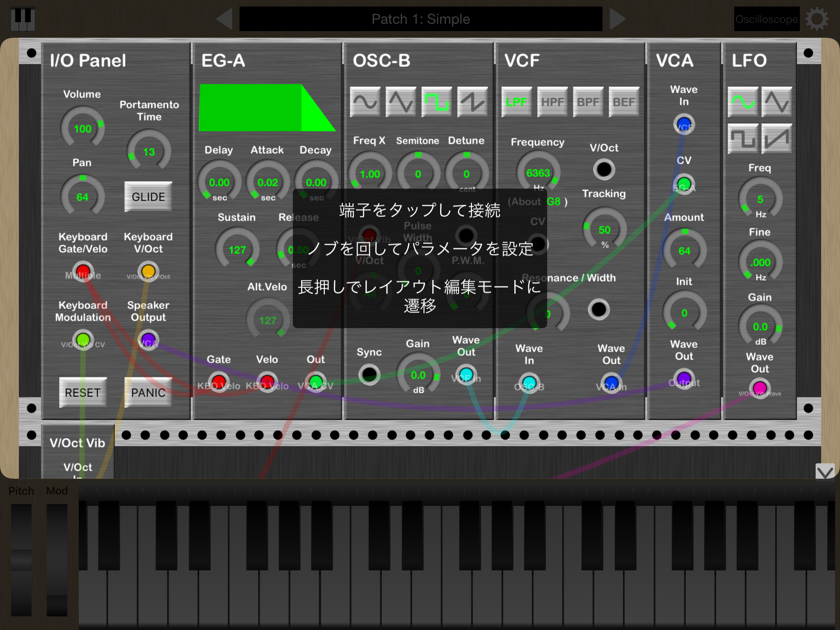Viewport: 840px width, 630px height.
Task: Tap LFO Wave Out magenta jack
Action: (760, 388)
